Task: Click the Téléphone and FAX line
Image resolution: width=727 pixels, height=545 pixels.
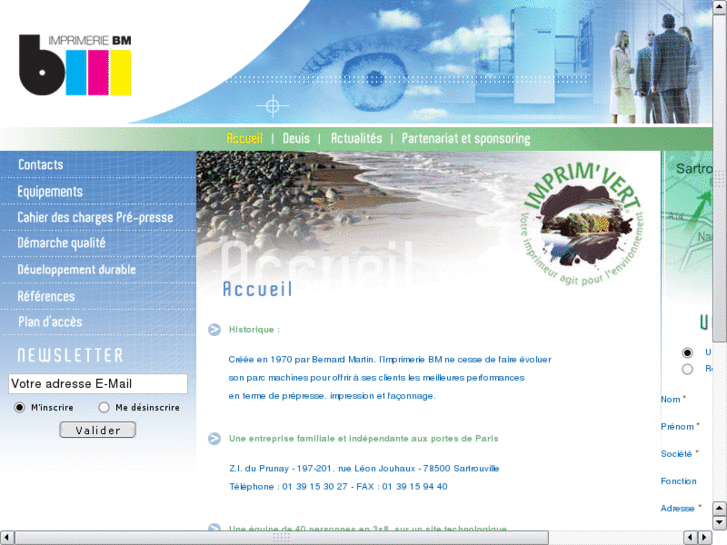Action: coord(338,487)
